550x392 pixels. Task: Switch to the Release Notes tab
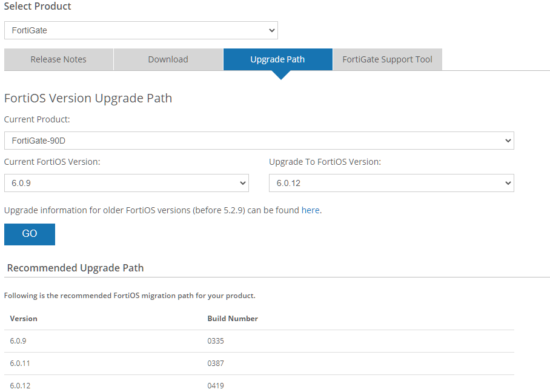click(59, 59)
